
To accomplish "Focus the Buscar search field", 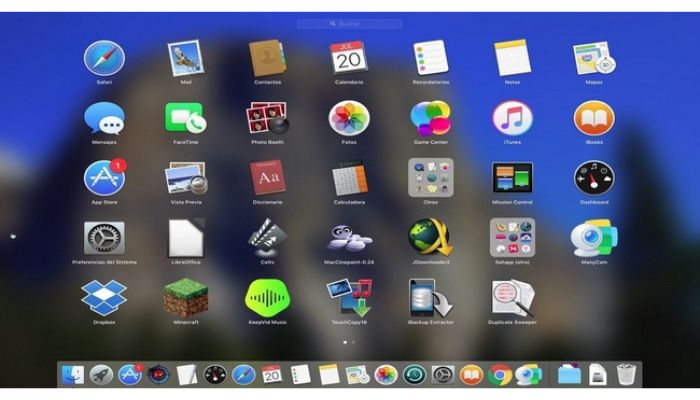I will tap(350, 24).
